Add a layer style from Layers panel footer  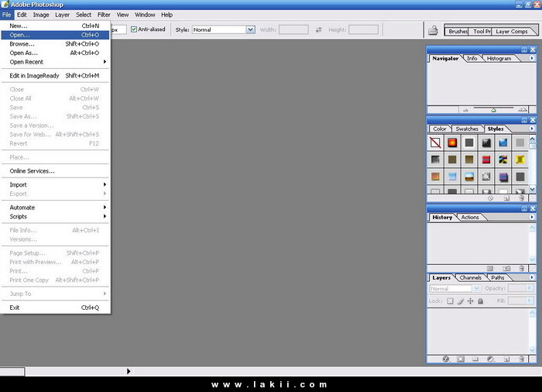[x=446, y=359]
